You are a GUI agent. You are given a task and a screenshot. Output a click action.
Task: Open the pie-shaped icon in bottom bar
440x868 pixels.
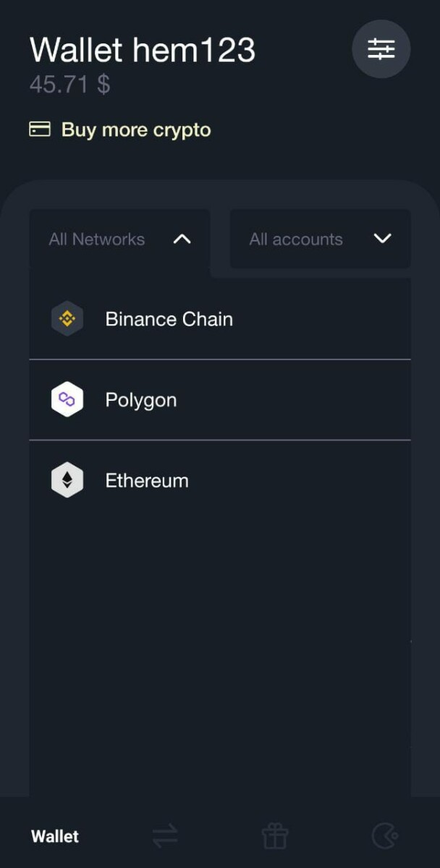click(384, 837)
